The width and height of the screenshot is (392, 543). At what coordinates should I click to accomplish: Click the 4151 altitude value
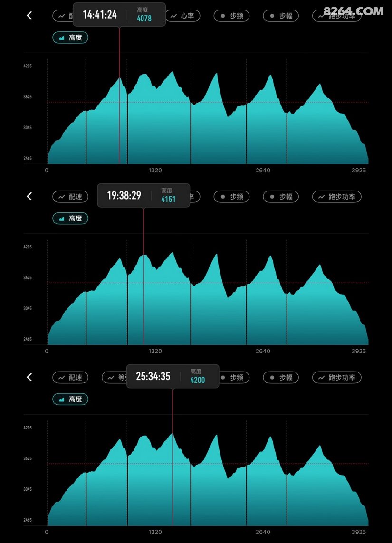coord(168,199)
